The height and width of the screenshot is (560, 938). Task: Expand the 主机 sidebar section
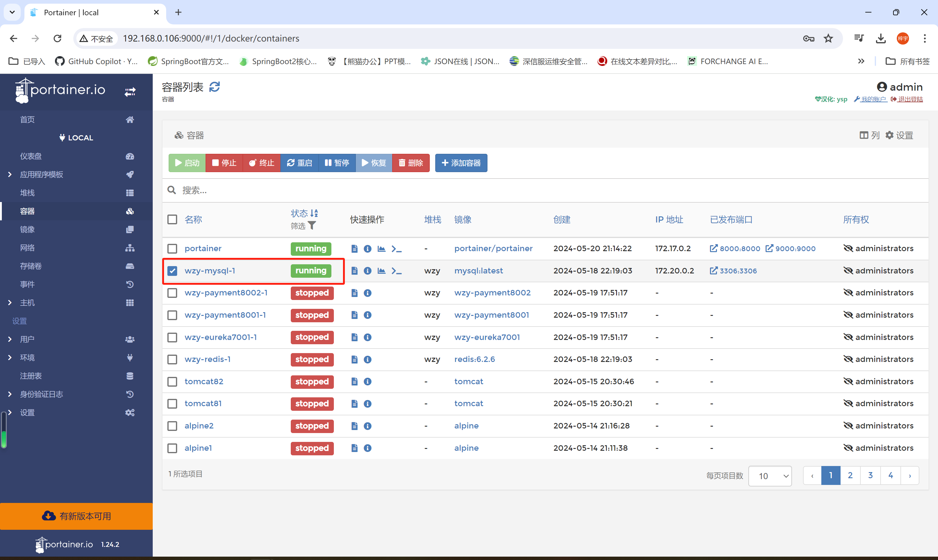coord(10,303)
